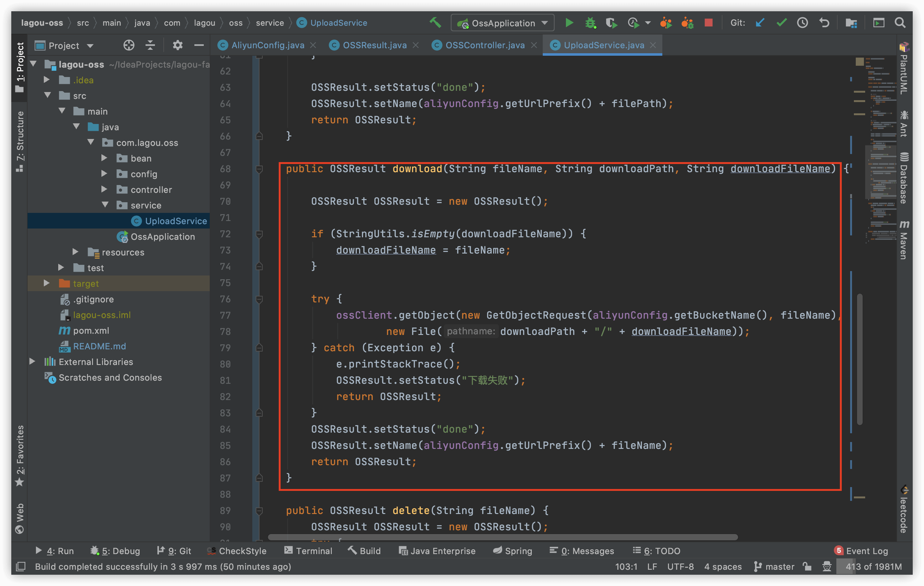Expand External Libraries node
924x586 pixels.
pos(32,362)
